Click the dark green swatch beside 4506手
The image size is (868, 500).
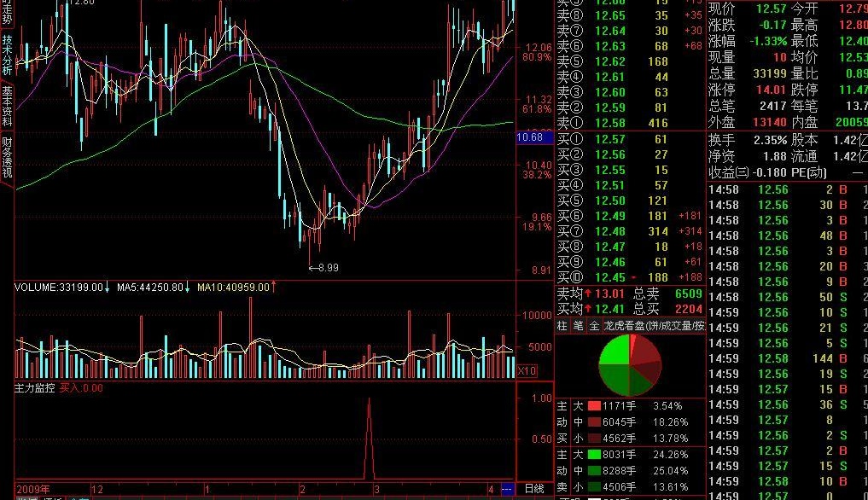[x=594, y=486]
